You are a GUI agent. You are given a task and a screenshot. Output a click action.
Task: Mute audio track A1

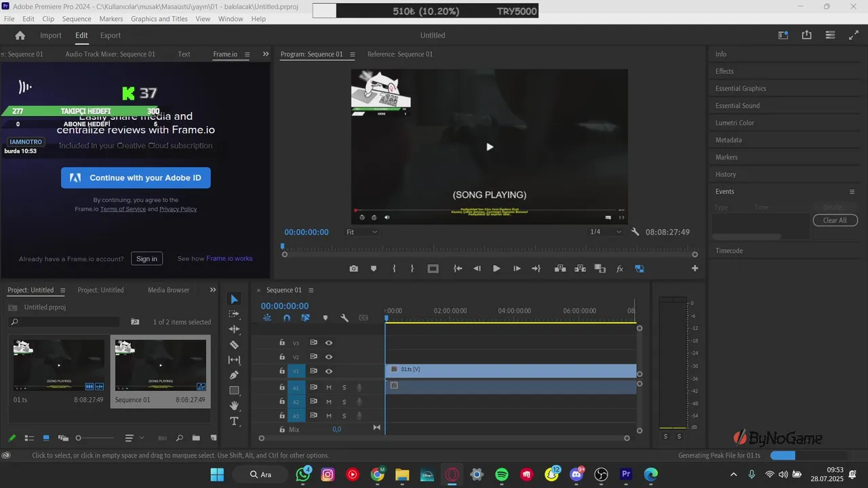tap(329, 388)
